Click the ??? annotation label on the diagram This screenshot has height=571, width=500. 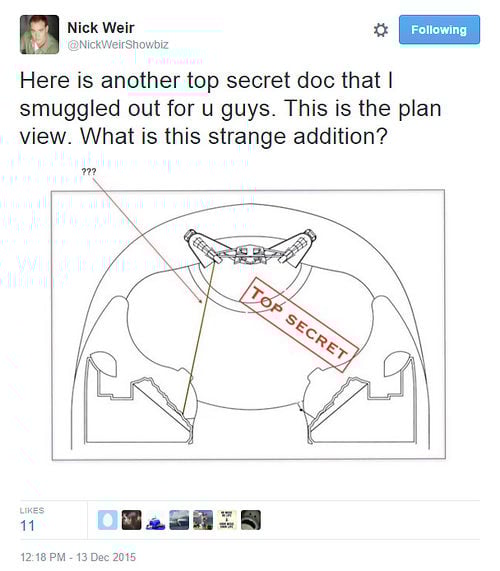pos(88,172)
